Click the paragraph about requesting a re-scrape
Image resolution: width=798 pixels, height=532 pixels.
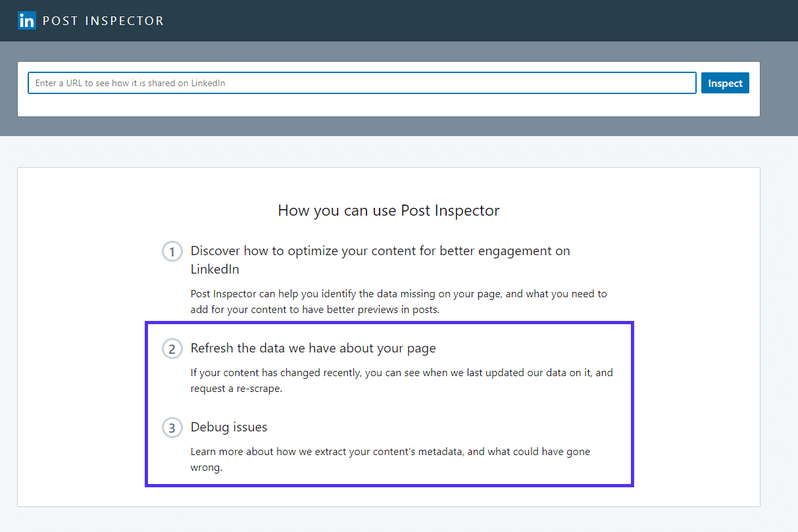pyautogui.click(x=401, y=380)
